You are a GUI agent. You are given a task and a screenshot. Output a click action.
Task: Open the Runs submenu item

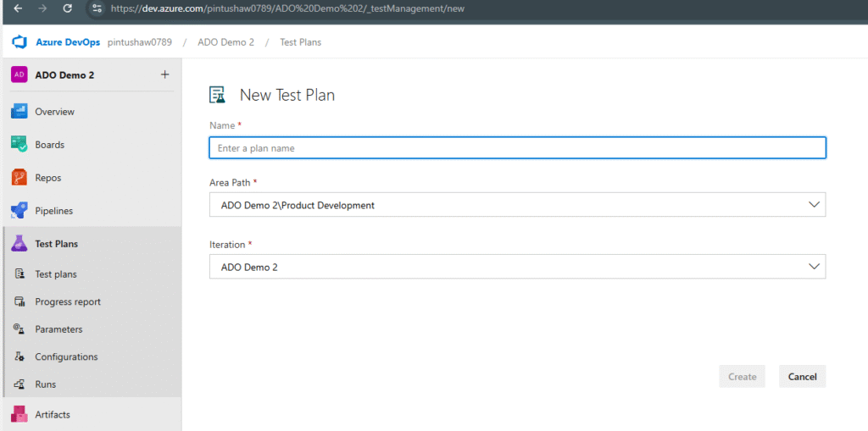point(45,384)
